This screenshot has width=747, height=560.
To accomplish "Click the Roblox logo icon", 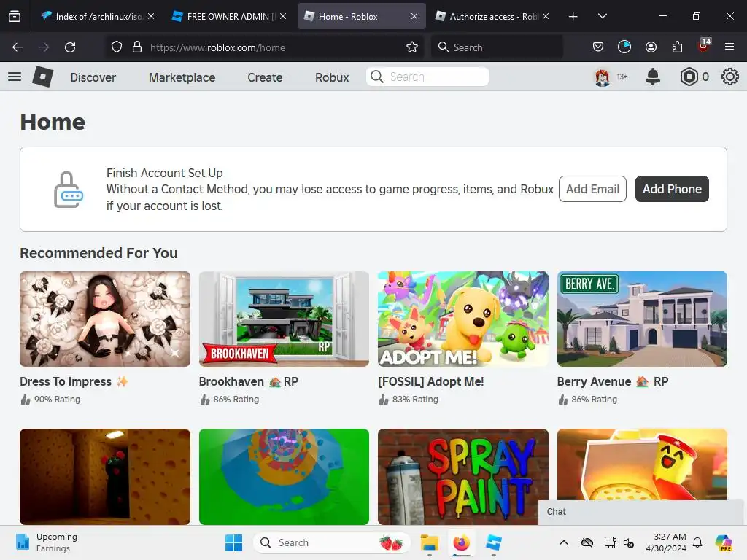I will (x=42, y=76).
